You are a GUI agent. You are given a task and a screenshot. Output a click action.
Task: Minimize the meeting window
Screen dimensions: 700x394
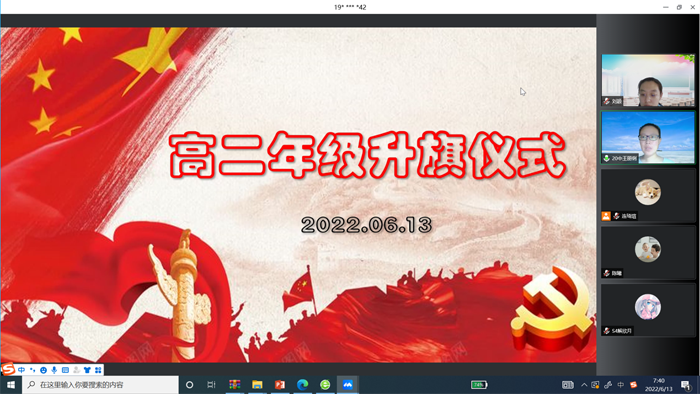[666, 7]
